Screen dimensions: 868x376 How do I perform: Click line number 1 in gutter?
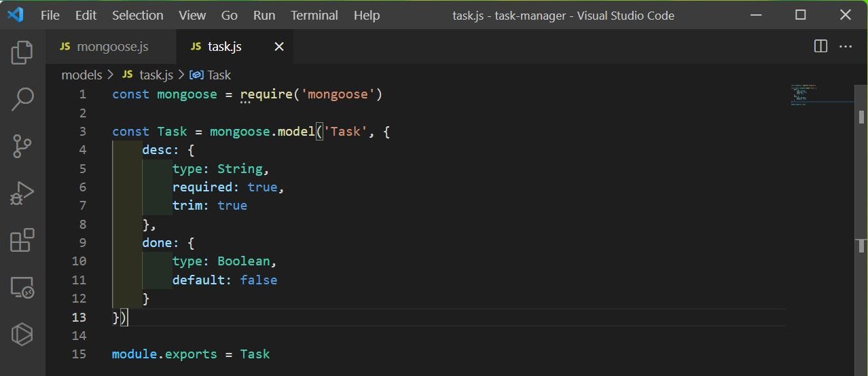[x=82, y=94]
